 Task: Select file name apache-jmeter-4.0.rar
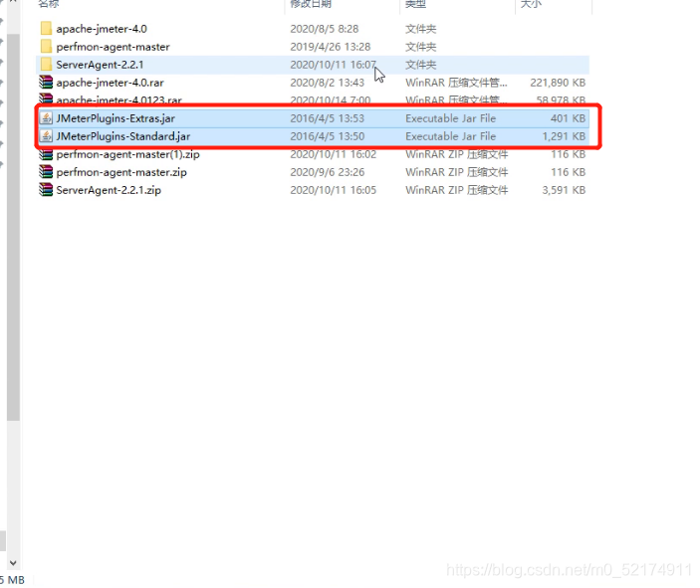tap(110, 83)
